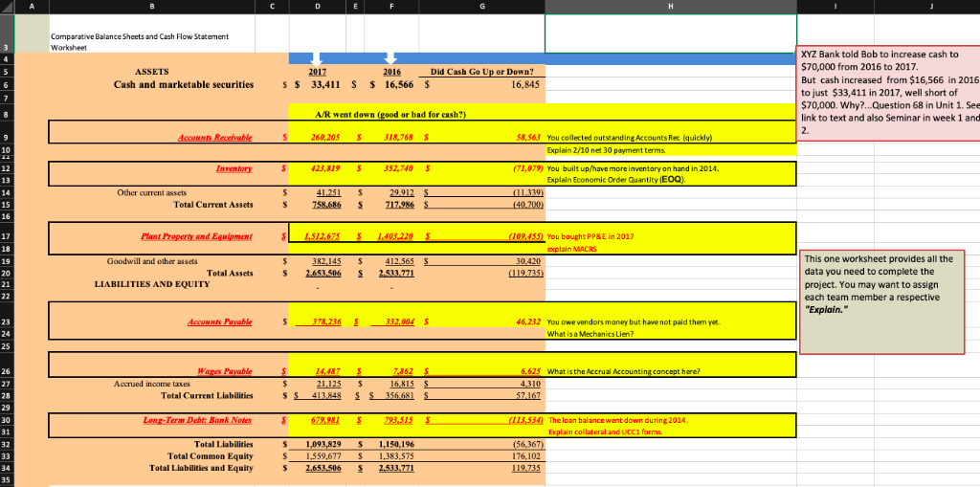Image resolution: width=980 pixels, height=487 pixels.
Task: Click the 'explain MACRS' note
Action: point(572,249)
